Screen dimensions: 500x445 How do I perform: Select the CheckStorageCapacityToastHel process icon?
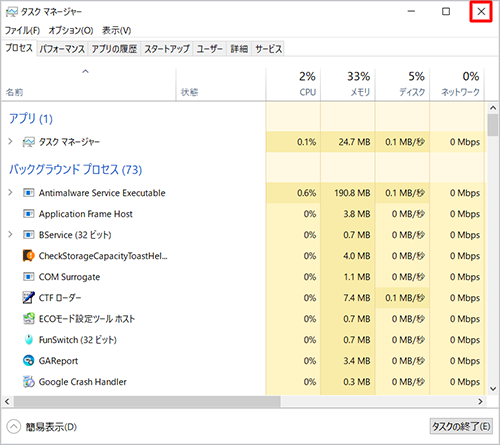click(29, 256)
